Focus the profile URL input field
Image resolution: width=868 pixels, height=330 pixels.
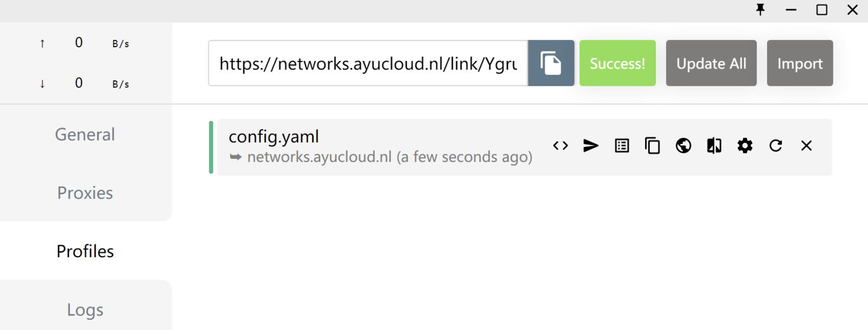click(x=368, y=63)
